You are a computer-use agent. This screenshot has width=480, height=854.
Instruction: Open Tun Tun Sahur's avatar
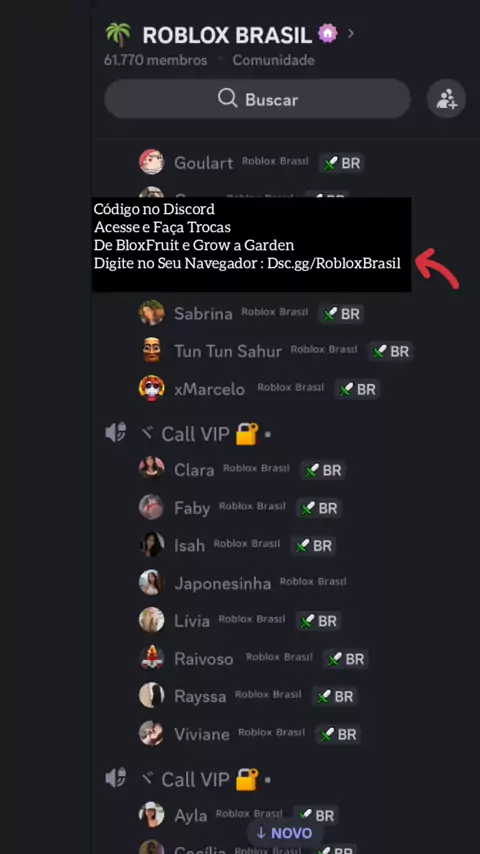pos(151,350)
